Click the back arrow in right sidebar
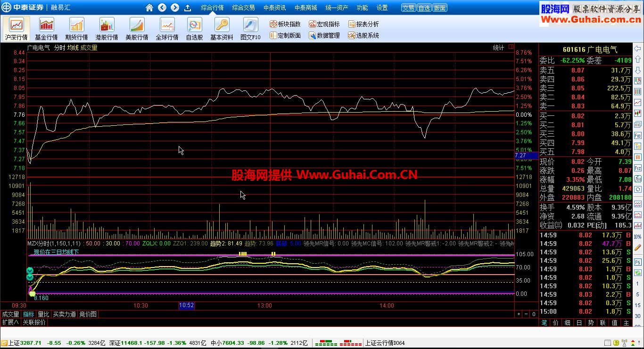644x349 pixels. click(x=638, y=49)
